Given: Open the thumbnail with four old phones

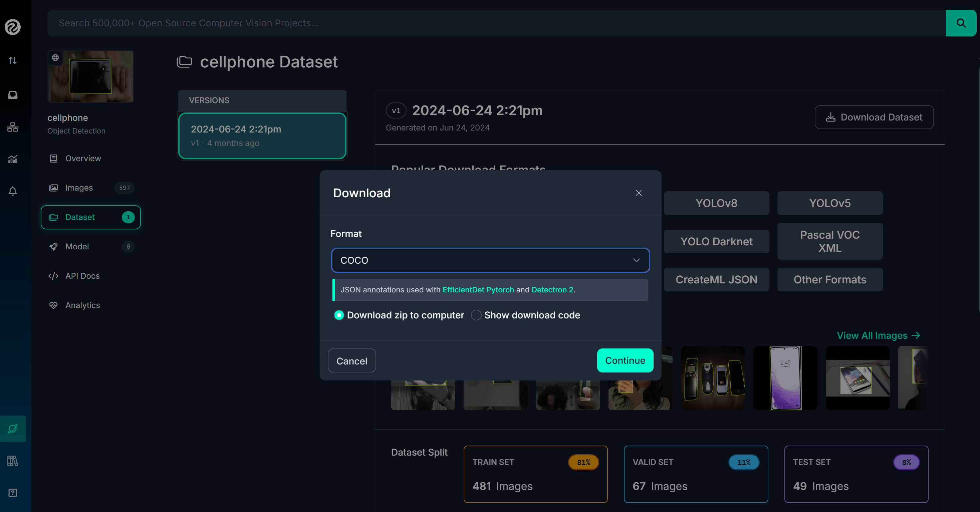Looking at the screenshot, I should point(713,378).
